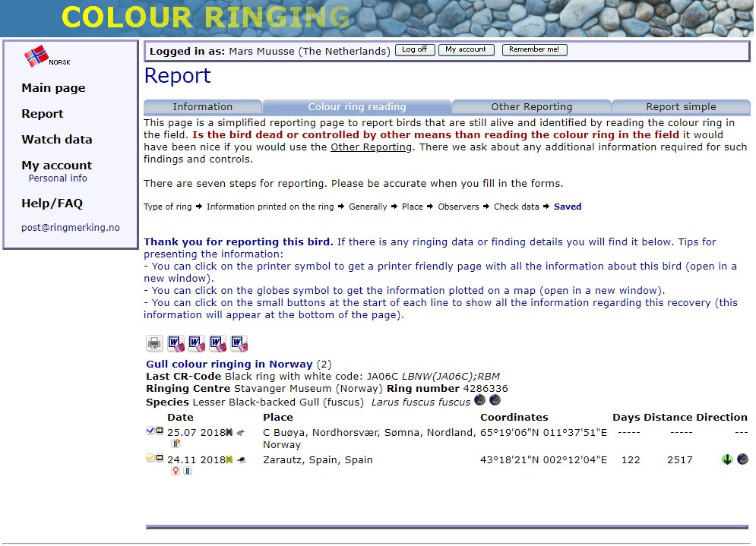Screen dimensions: 756x546
Task: Open Watch data in the sidebar
Action: pos(56,139)
